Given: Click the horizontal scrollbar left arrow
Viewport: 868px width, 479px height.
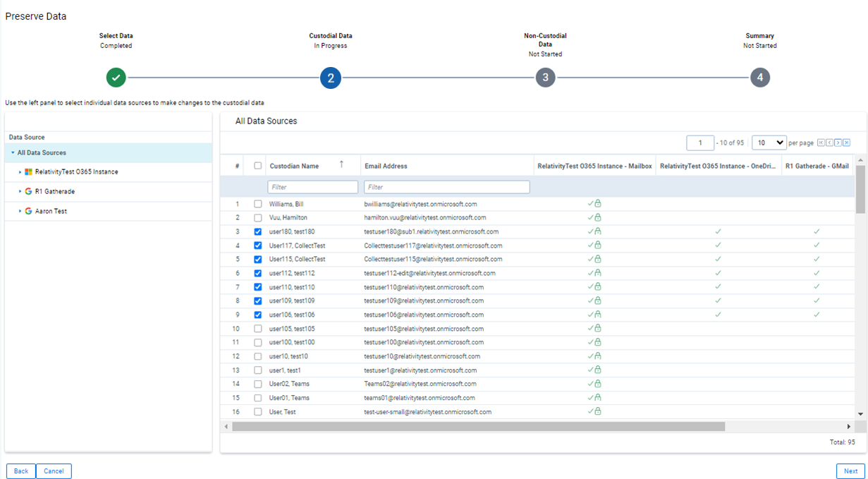Looking at the screenshot, I should [x=226, y=426].
